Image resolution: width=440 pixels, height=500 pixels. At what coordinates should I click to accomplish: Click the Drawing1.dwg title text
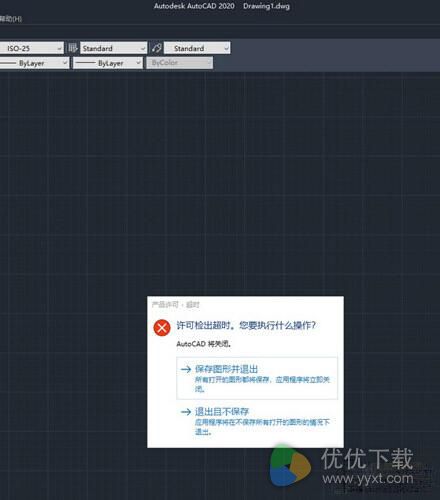click(x=266, y=6)
